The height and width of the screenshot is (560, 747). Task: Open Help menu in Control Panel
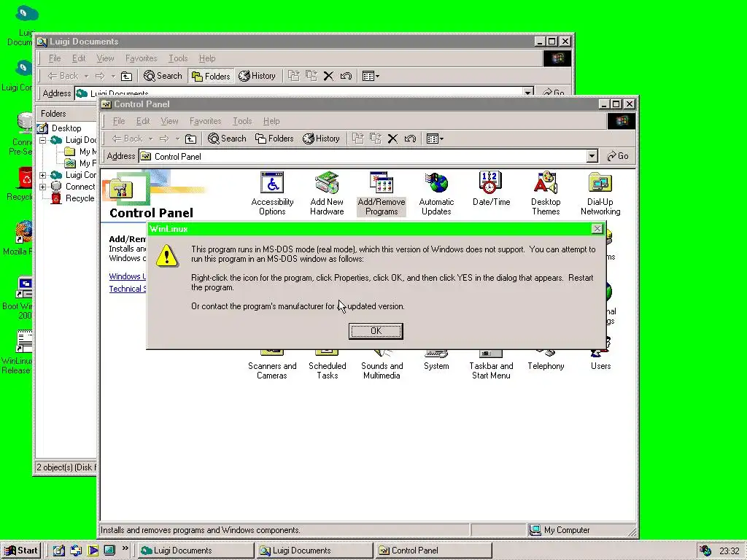coord(271,121)
